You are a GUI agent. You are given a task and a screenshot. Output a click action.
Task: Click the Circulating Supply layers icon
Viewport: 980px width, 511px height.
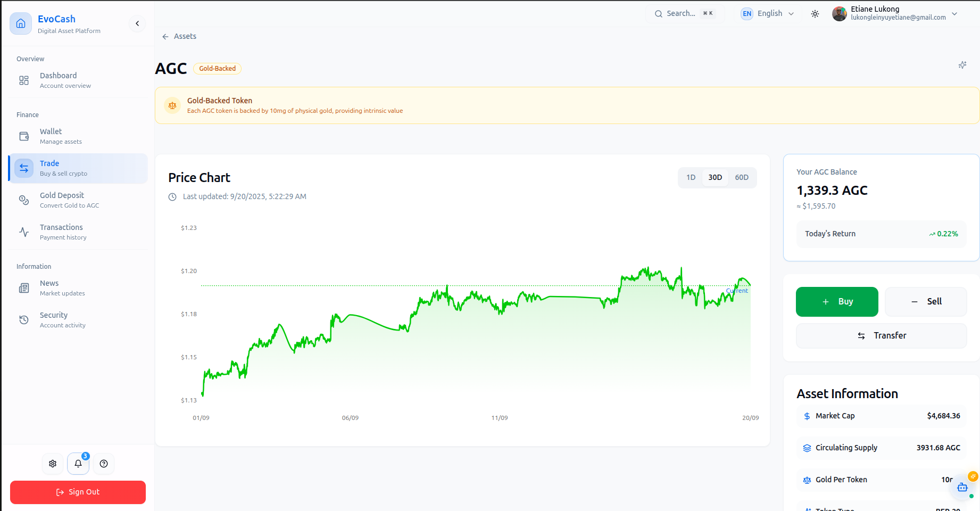click(x=807, y=448)
